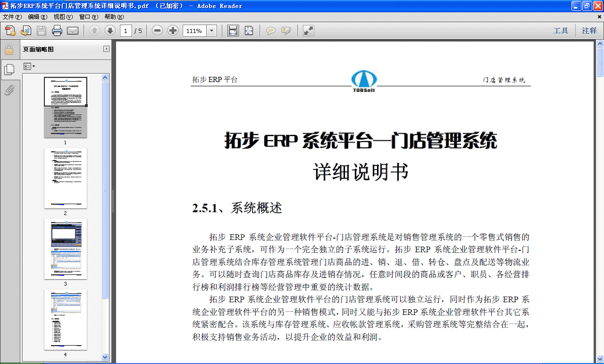Toggle the page thumbnails panel button
The image size is (604, 364).
tap(9, 70)
